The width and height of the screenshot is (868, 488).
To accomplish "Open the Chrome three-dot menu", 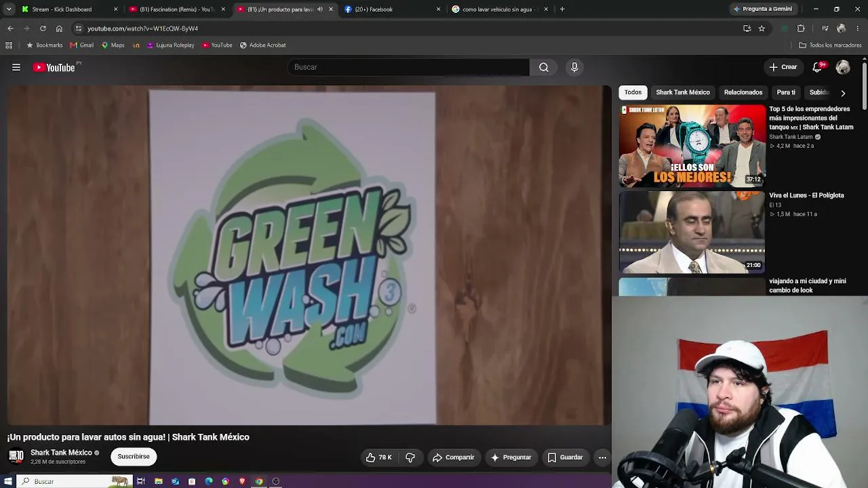I will pyautogui.click(x=858, y=28).
